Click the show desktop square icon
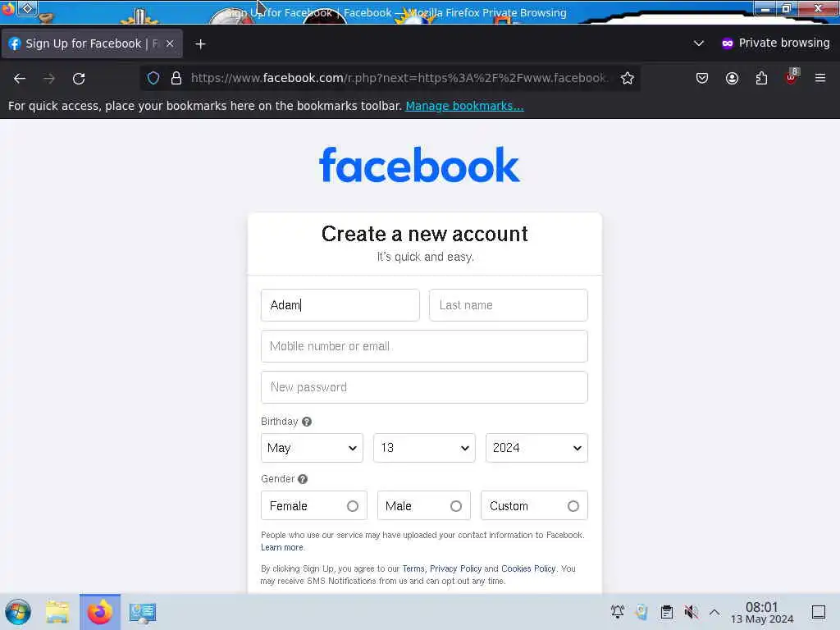 coord(819,612)
